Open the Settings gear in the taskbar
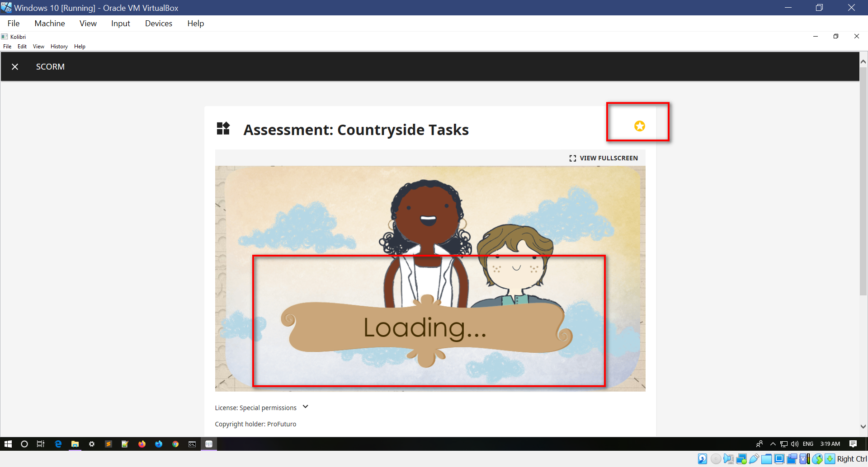The height and width of the screenshot is (467, 868). tap(92, 444)
